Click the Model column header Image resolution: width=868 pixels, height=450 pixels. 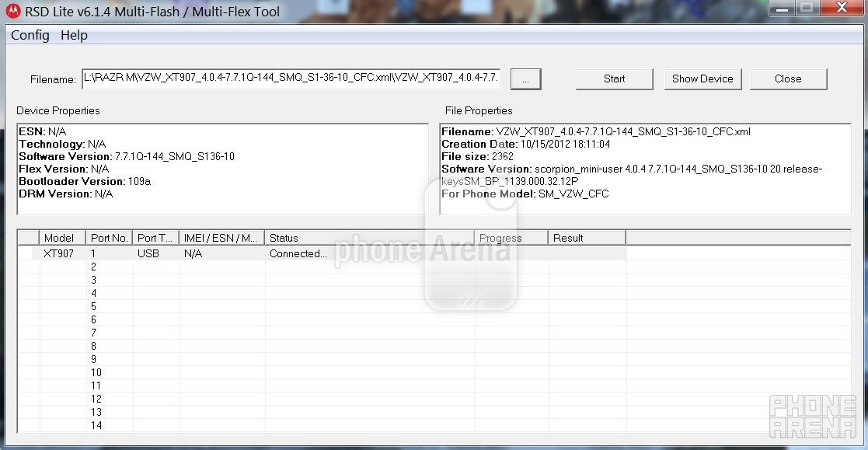(62, 238)
